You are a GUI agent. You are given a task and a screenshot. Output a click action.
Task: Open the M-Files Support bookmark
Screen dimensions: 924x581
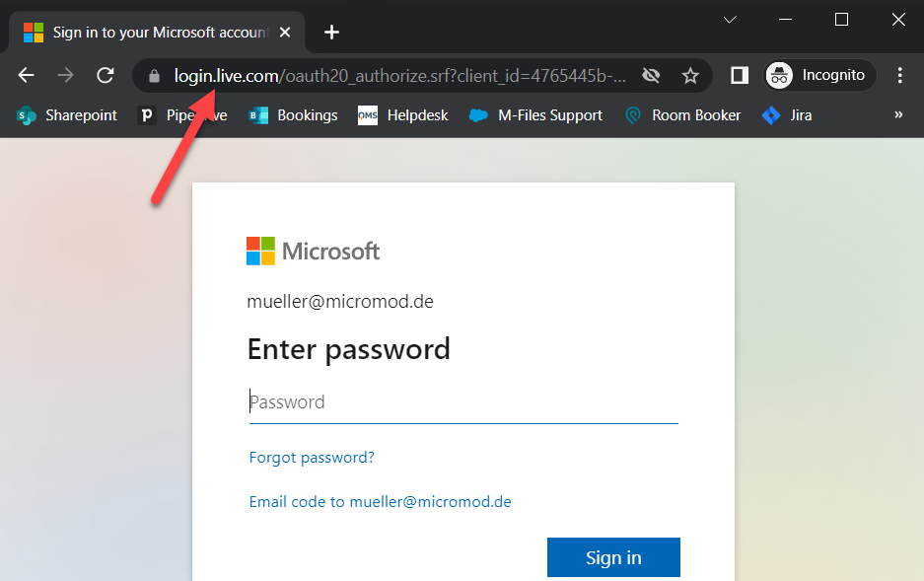(x=535, y=115)
